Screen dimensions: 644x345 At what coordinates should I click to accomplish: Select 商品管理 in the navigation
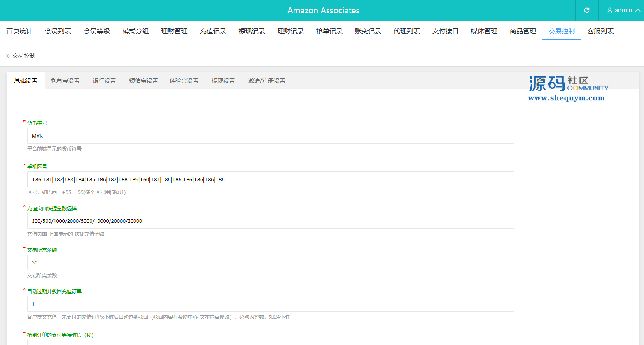(523, 31)
